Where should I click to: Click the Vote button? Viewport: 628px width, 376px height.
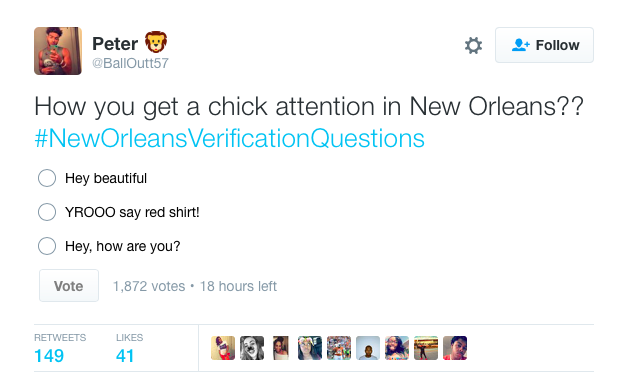pyautogui.click(x=69, y=286)
